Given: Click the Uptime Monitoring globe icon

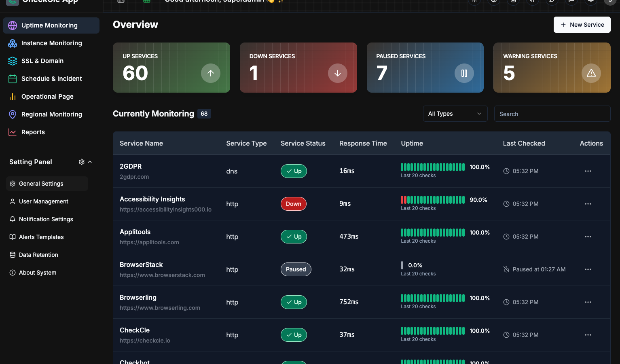Looking at the screenshot, I should [13, 25].
